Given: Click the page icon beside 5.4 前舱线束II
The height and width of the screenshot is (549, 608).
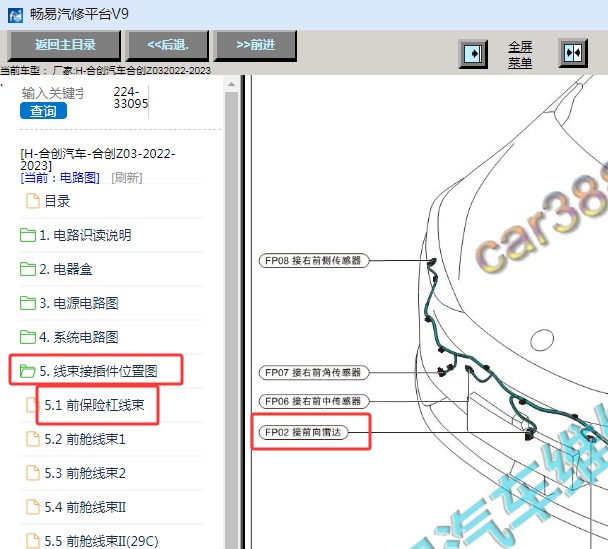Looking at the screenshot, I should point(33,507).
